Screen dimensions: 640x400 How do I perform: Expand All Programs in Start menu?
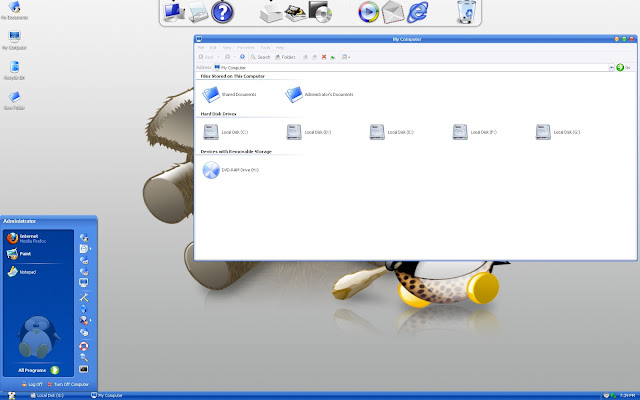pos(39,370)
